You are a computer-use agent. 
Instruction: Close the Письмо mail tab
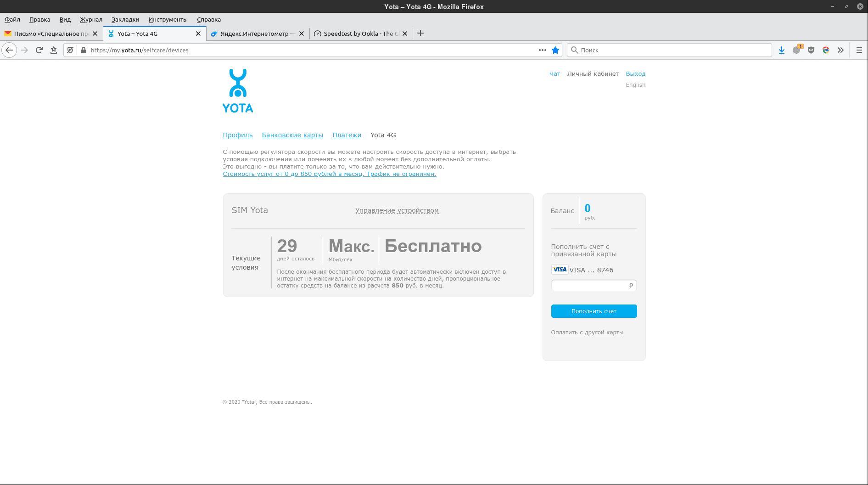pyautogui.click(x=95, y=34)
